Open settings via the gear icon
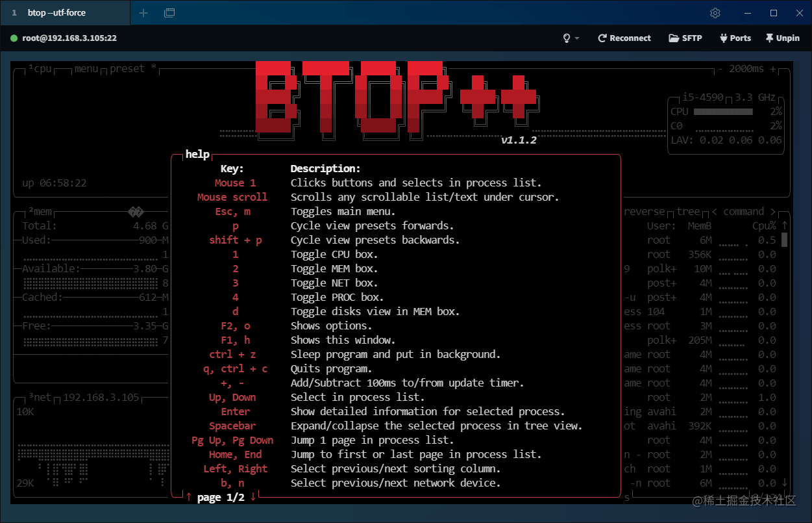 (x=715, y=13)
